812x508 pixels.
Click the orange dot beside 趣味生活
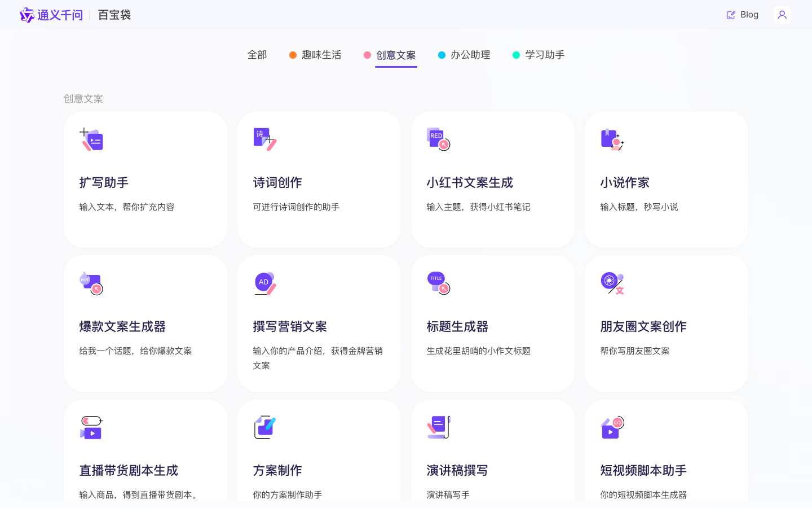tap(293, 55)
